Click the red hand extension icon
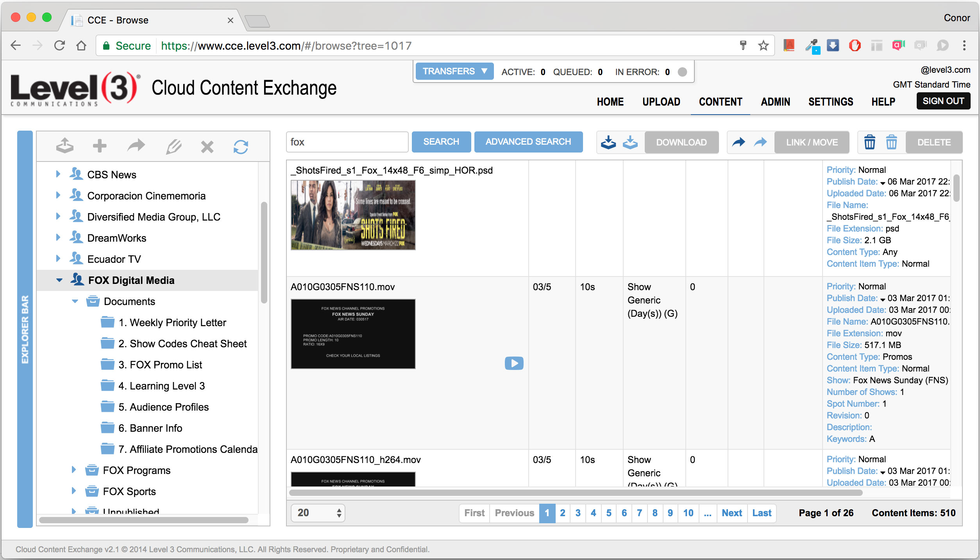This screenshot has width=980, height=560. 855,46
